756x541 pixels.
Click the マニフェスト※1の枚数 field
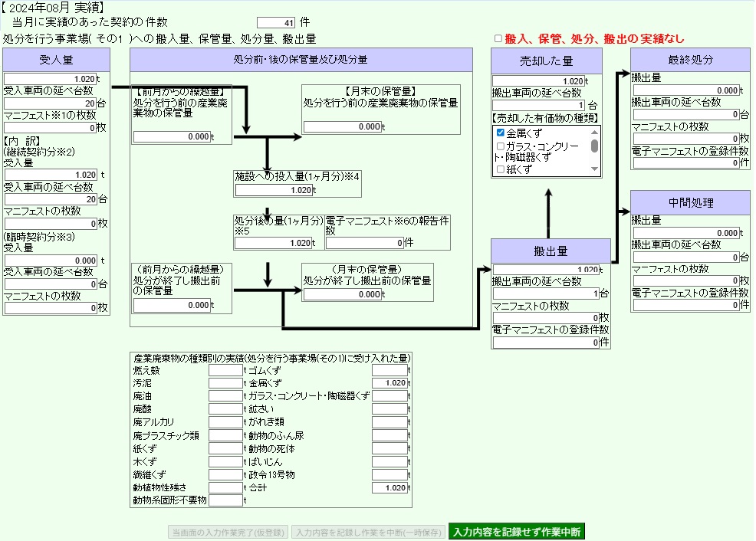coord(50,128)
